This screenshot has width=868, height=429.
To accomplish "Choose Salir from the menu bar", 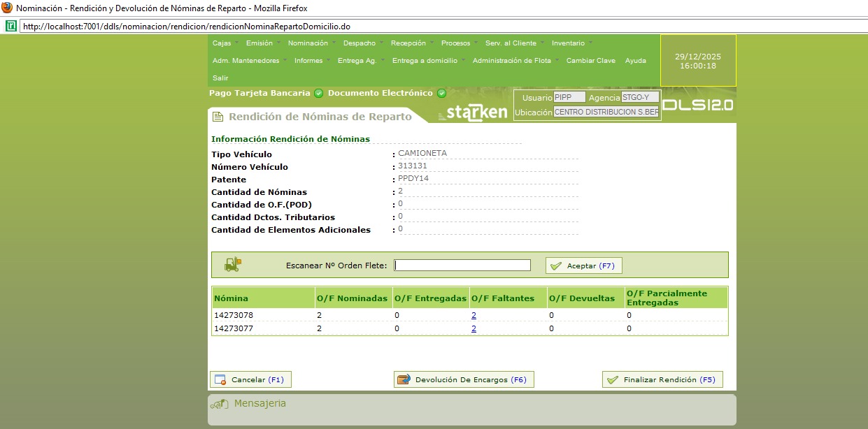I will [220, 78].
